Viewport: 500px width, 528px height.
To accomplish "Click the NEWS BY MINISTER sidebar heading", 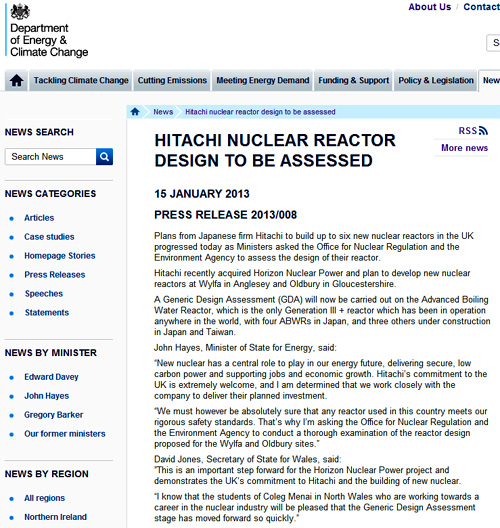I will (x=51, y=353).
